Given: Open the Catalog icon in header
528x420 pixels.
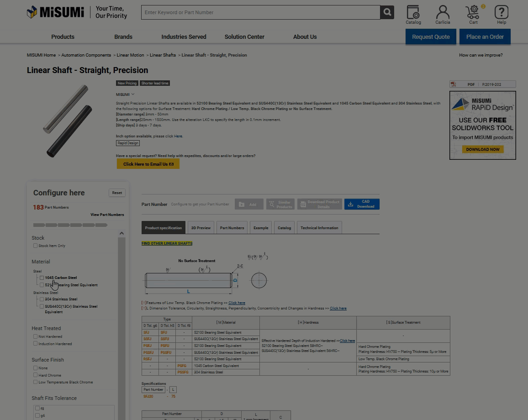Looking at the screenshot, I should pos(413,15).
